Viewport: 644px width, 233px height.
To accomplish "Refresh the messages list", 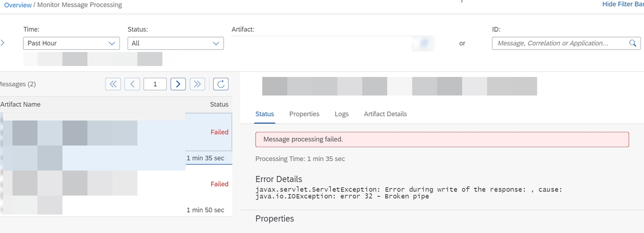I will 221,84.
